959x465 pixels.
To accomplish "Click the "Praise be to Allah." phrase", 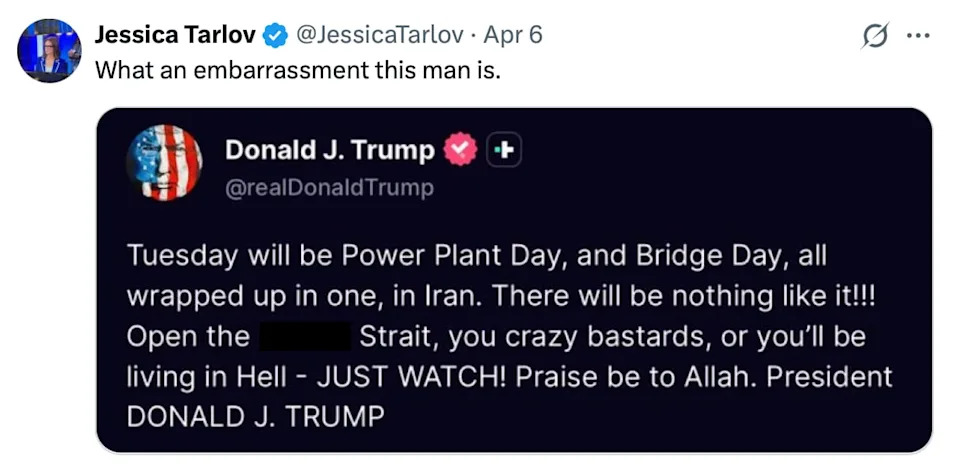I will [640, 377].
